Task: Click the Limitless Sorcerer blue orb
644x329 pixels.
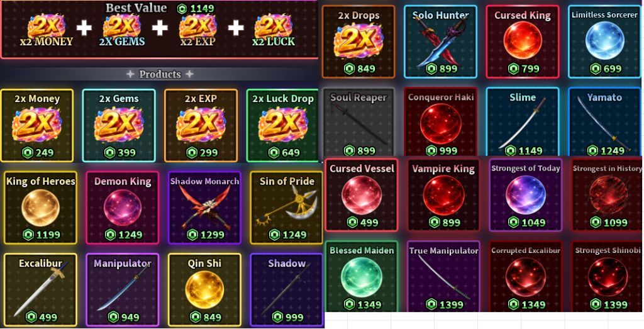Action: point(604,42)
